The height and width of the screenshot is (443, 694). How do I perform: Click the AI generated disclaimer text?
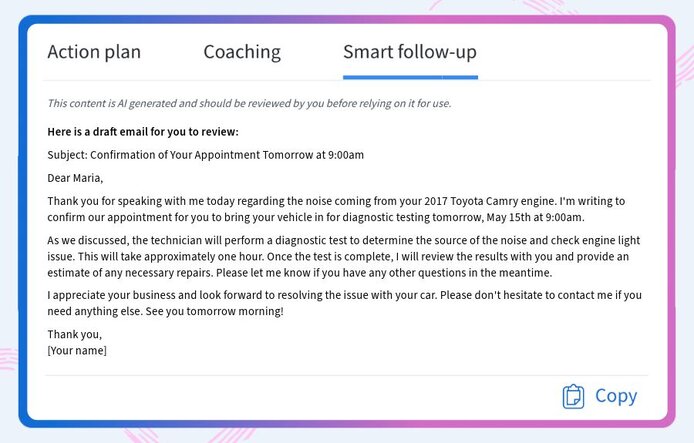point(249,103)
